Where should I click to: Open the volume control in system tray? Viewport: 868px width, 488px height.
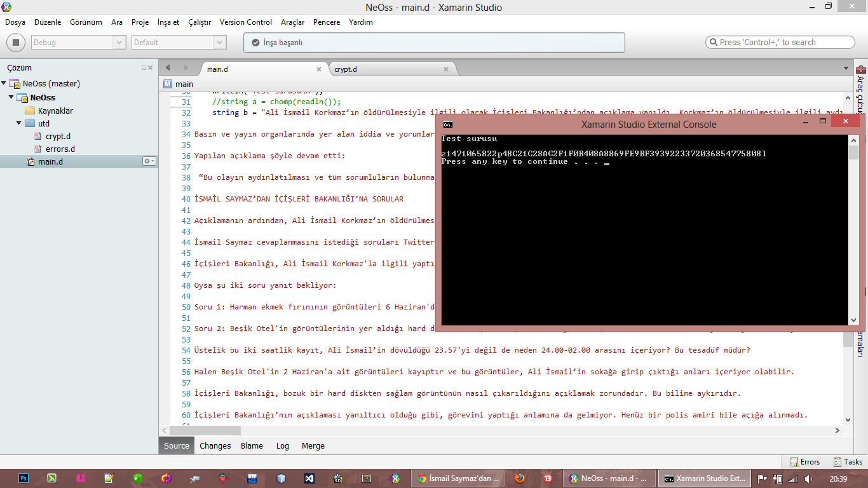click(808, 478)
